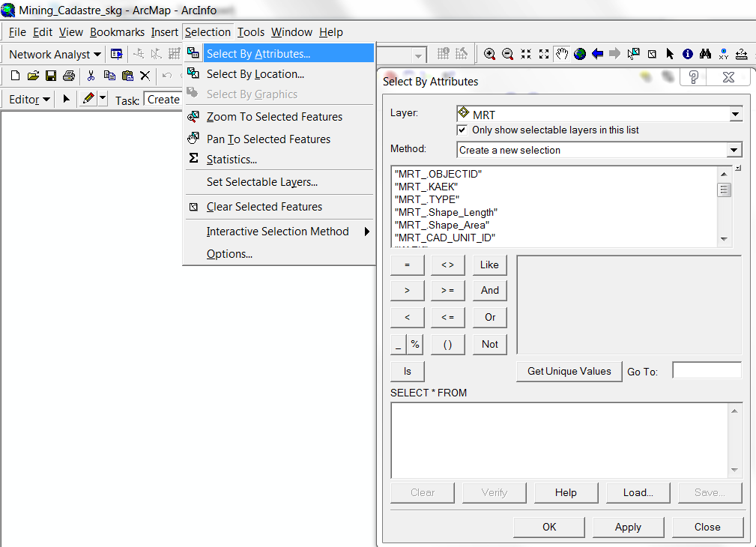Image resolution: width=756 pixels, height=547 pixels.
Task: Open the Bookmarks menu
Action: (x=117, y=32)
